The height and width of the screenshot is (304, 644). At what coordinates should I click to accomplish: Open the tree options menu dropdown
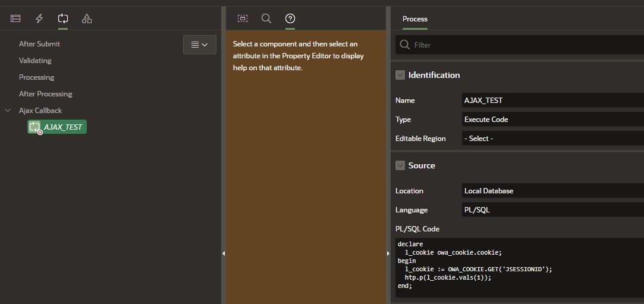pos(200,45)
